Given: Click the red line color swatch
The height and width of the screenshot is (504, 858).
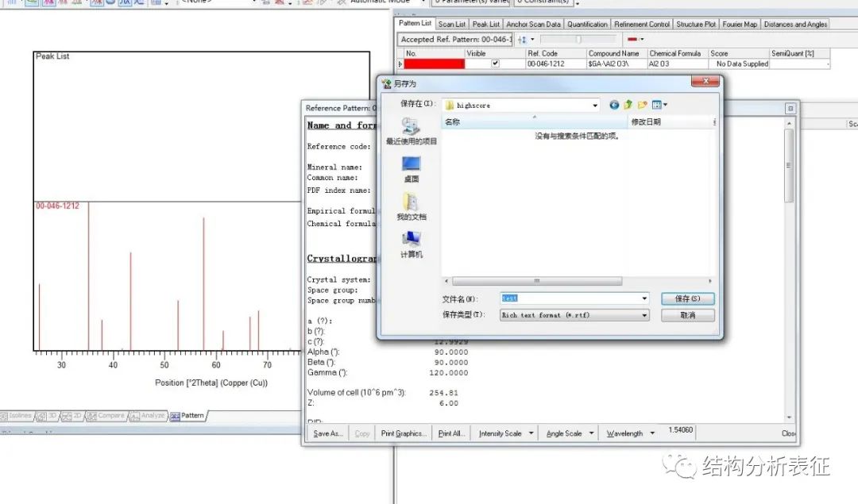Looking at the screenshot, I should pos(632,40).
